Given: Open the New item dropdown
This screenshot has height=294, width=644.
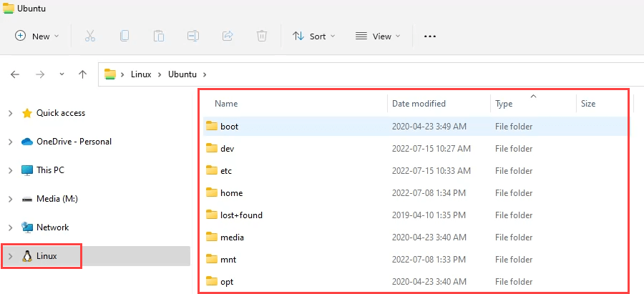Looking at the screenshot, I should tap(37, 36).
